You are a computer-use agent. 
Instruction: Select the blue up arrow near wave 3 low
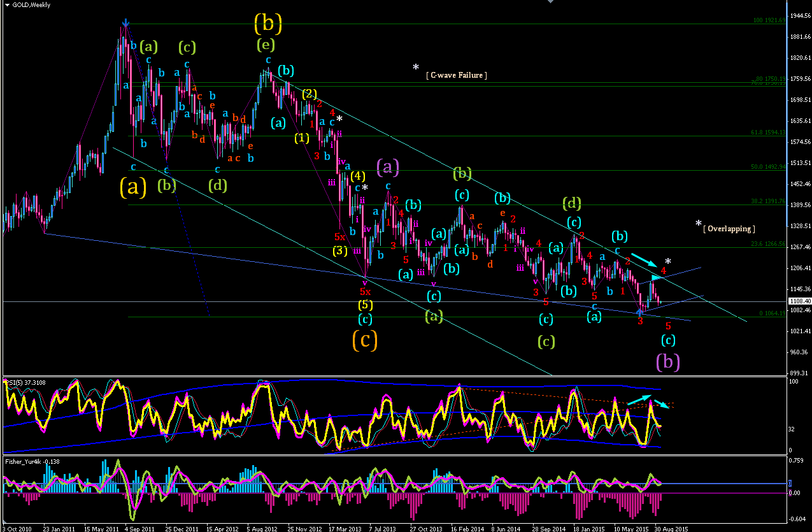640,312
